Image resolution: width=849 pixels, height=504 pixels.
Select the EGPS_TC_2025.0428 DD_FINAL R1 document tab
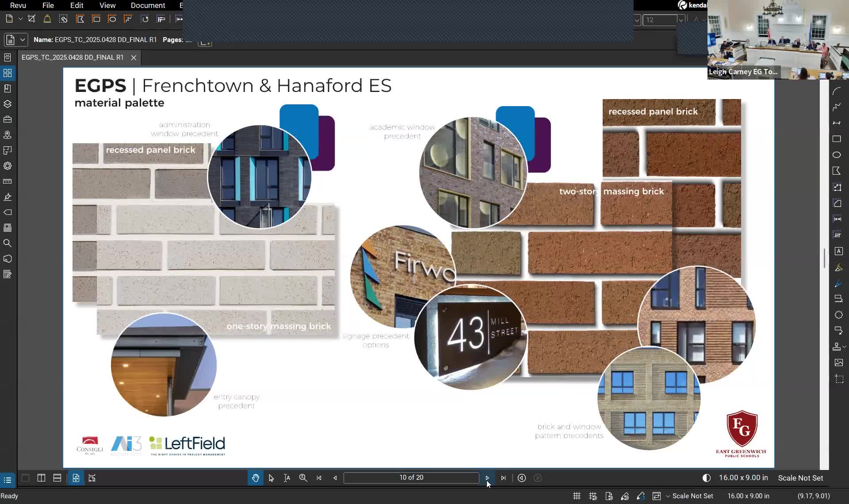pos(73,57)
